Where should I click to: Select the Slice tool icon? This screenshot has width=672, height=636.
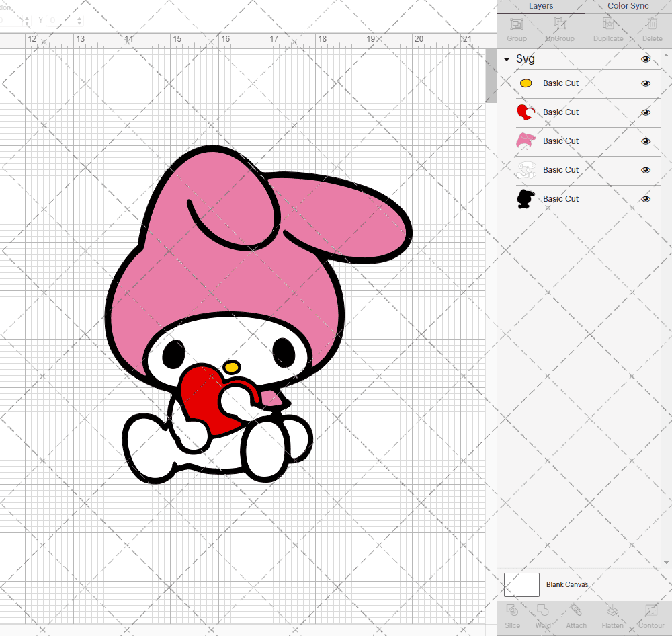click(x=512, y=610)
